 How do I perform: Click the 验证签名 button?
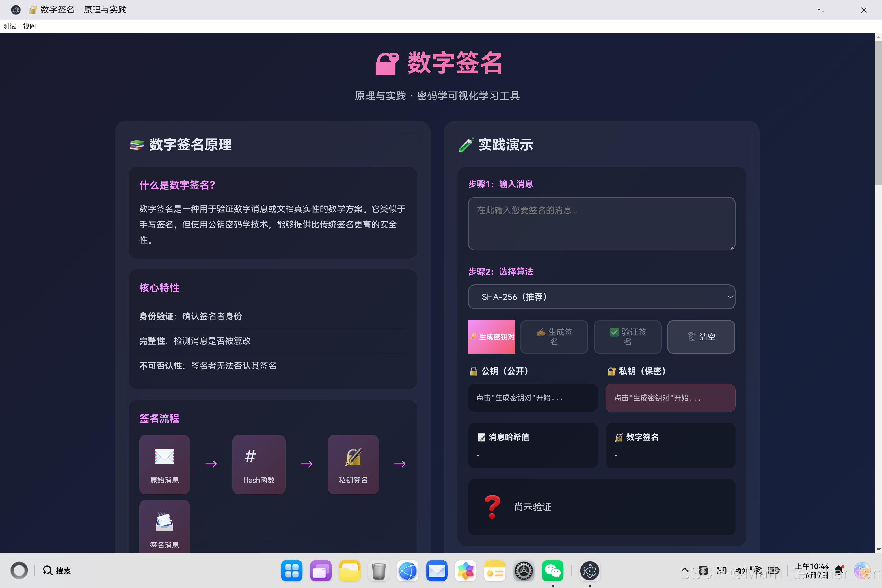click(627, 337)
